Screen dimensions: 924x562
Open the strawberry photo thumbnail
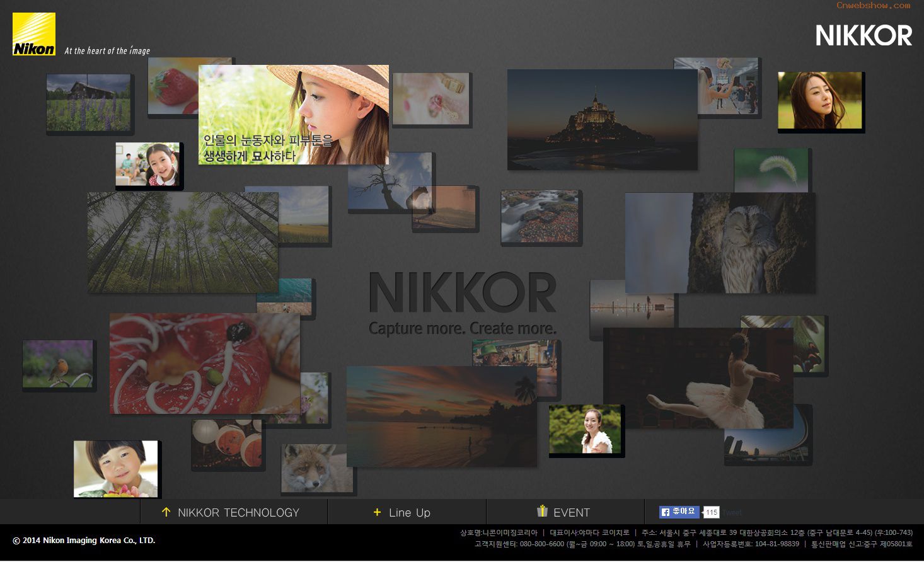click(173, 86)
